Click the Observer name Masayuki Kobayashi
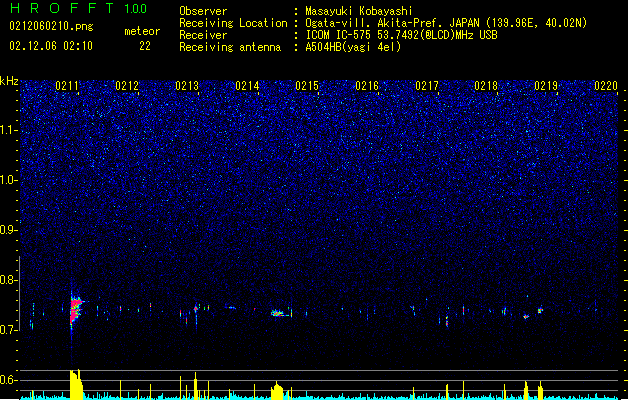 359,11
